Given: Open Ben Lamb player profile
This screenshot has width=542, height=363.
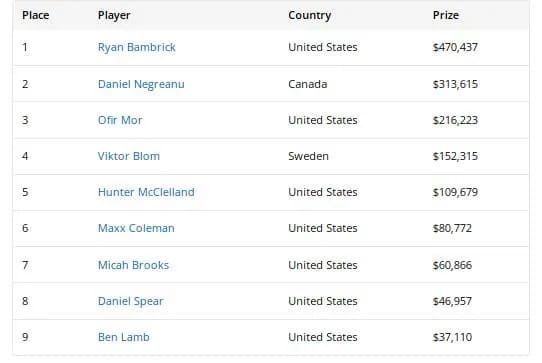Looking at the screenshot, I should tap(124, 337).
